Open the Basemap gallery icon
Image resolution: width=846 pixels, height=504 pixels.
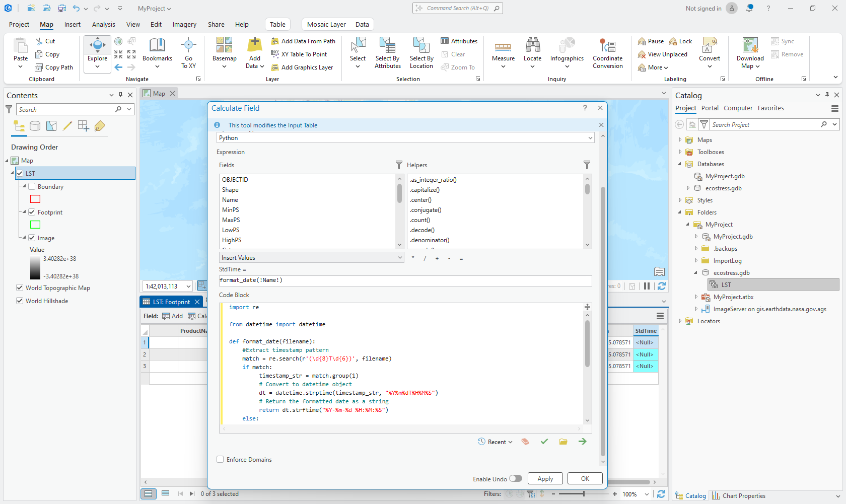coord(224,46)
